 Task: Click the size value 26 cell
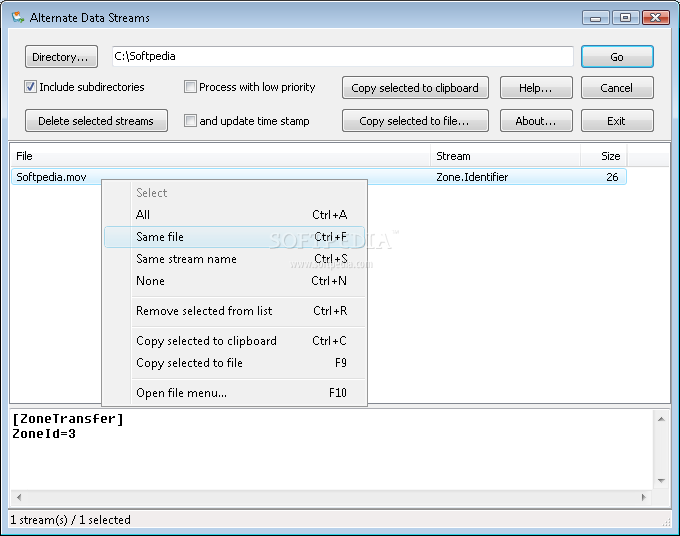tap(612, 177)
